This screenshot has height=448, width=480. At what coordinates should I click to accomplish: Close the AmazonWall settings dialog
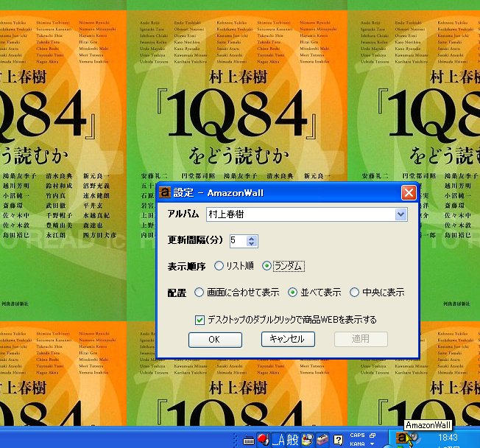[409, 193]
